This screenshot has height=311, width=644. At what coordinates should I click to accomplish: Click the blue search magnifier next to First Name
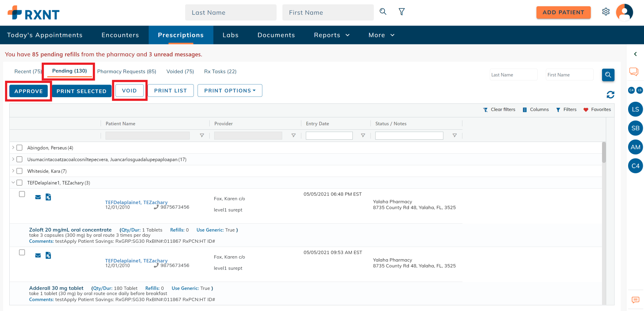(x=608, y=75)
